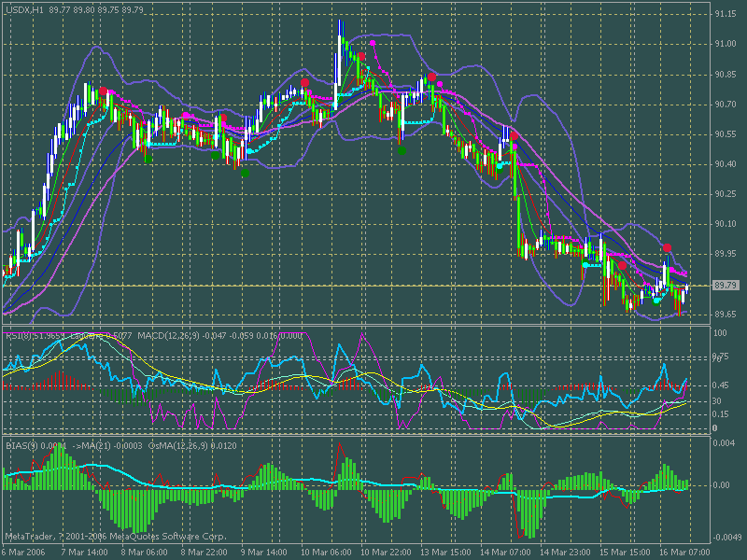Select the 89.65 price axis label
The image size is (747, 560).
point(726,315)
